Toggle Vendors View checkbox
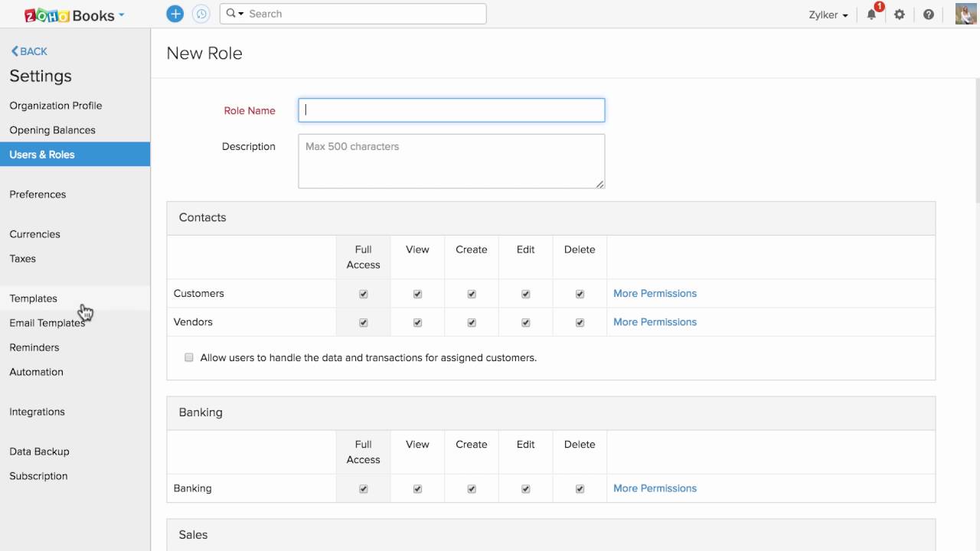Screen dimensions: 980x551 417,322
